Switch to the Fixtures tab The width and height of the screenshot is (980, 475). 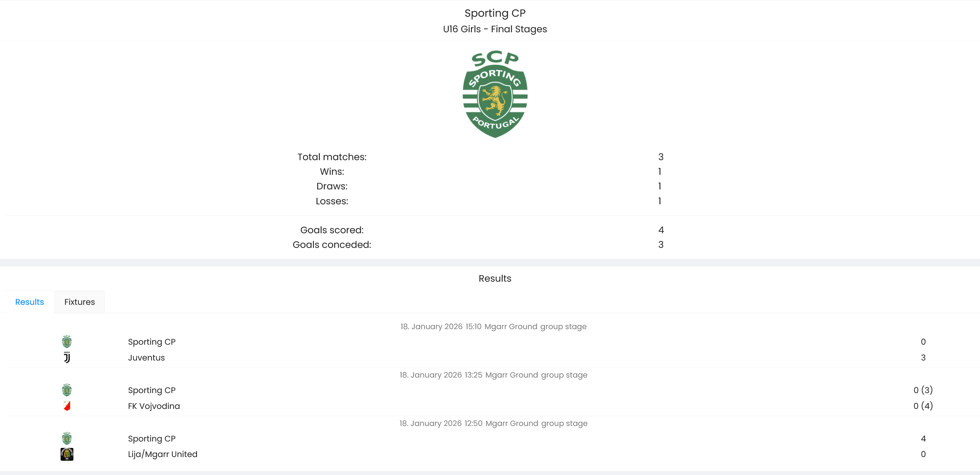pyautogui.click(x=79, y=302)
